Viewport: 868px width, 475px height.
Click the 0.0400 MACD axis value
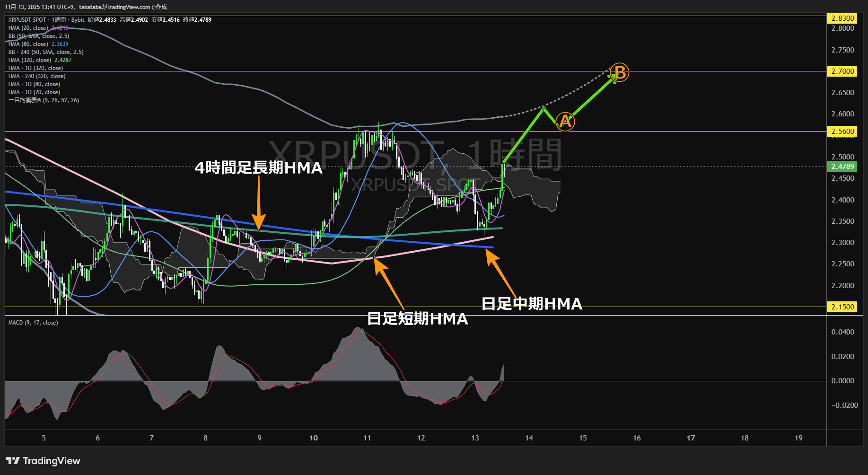pyautogui.click(x=843, y=332)
